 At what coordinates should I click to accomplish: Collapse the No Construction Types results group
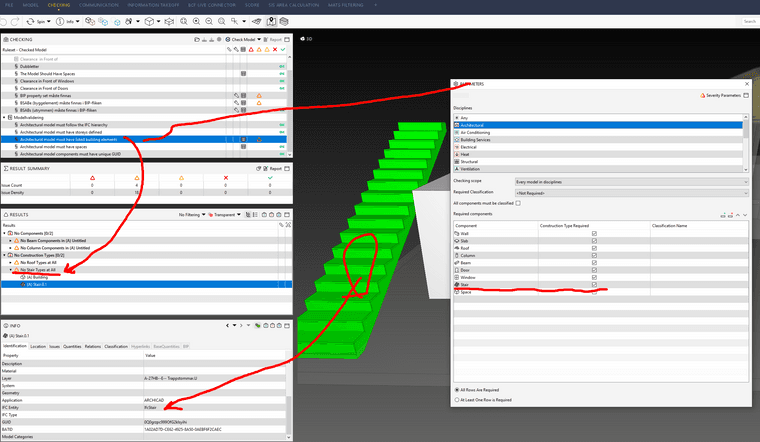(5, 255)
